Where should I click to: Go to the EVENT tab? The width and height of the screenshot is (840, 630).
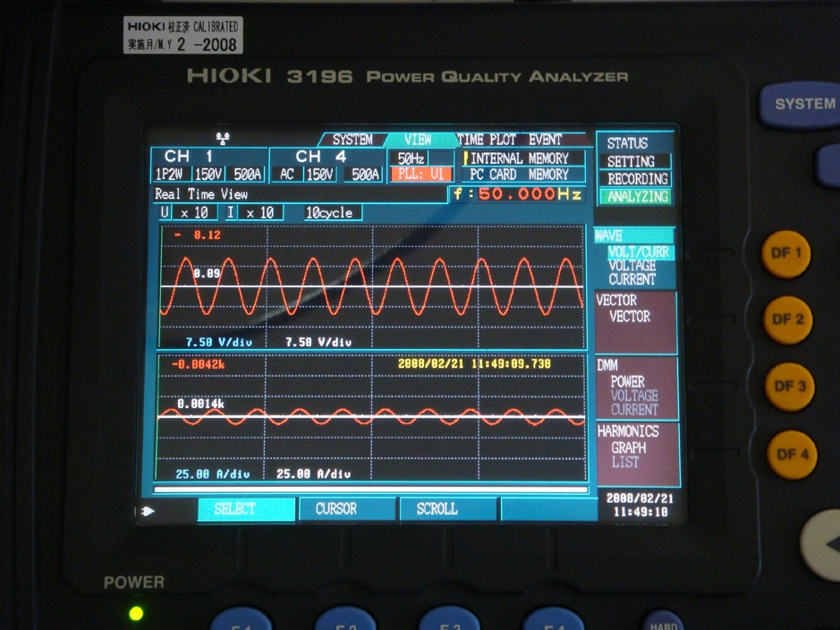click(546, 140)
